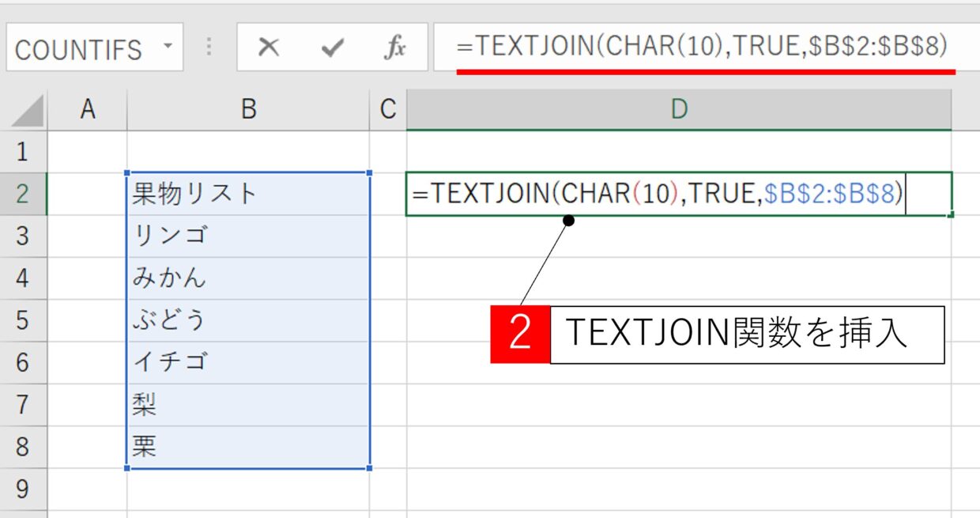
Task: Open Insert Function fx dialog
Action: click(394, 48)
